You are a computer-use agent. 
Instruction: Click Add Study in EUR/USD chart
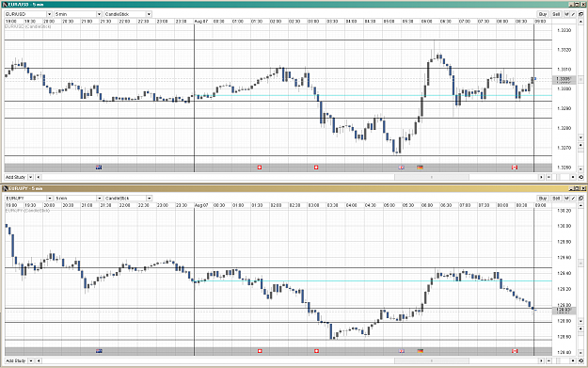click(x=15, y=177)
